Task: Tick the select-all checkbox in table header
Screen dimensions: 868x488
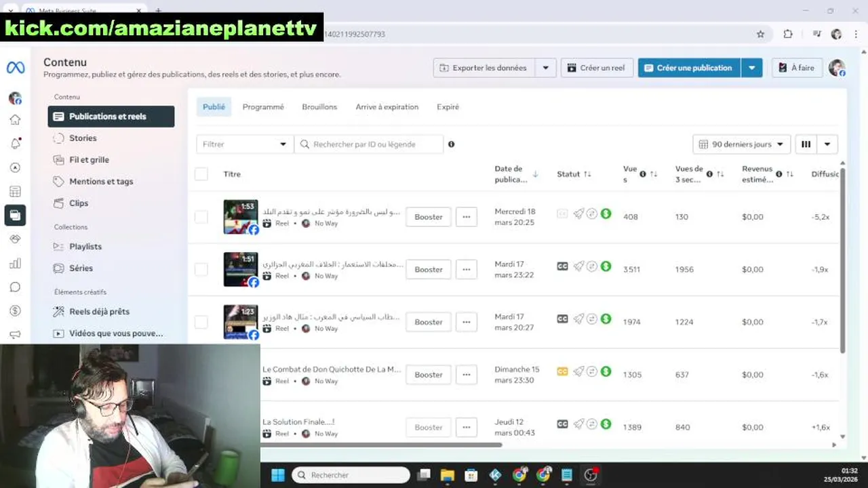Action: pos(201,174)
